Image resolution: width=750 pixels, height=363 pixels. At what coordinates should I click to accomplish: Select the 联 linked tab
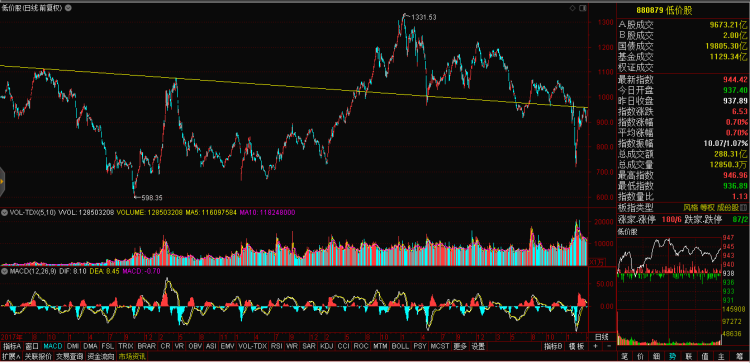pos(689,356)
